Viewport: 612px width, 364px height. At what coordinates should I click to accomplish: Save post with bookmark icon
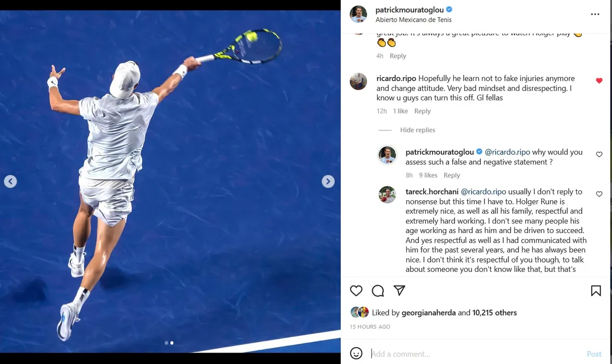coord(595,291)
